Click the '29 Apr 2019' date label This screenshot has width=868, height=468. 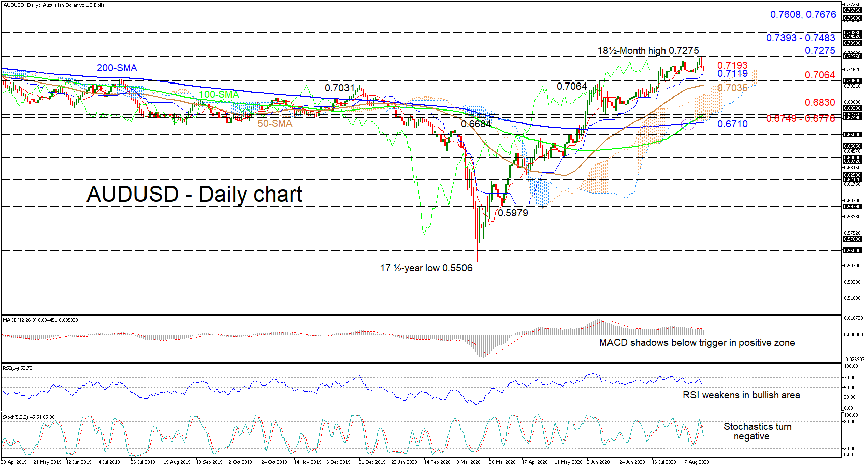14,462
